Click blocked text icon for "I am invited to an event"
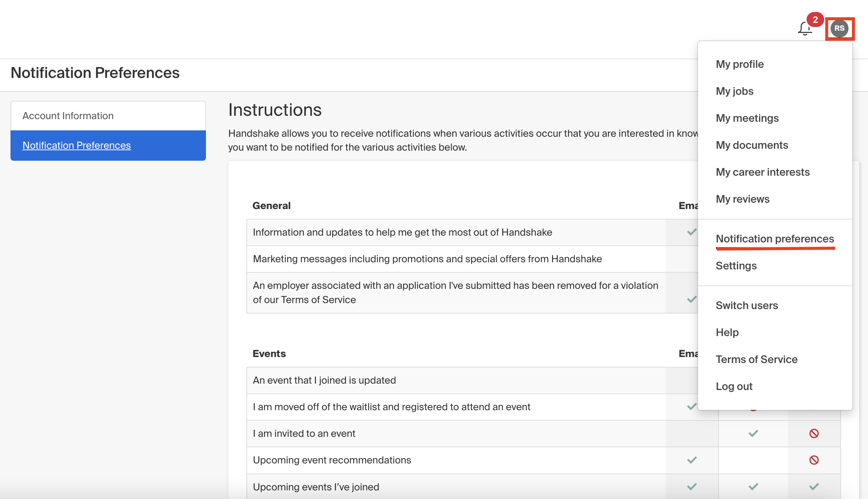Viewport: 868px width, 499px height. point(813,433)
